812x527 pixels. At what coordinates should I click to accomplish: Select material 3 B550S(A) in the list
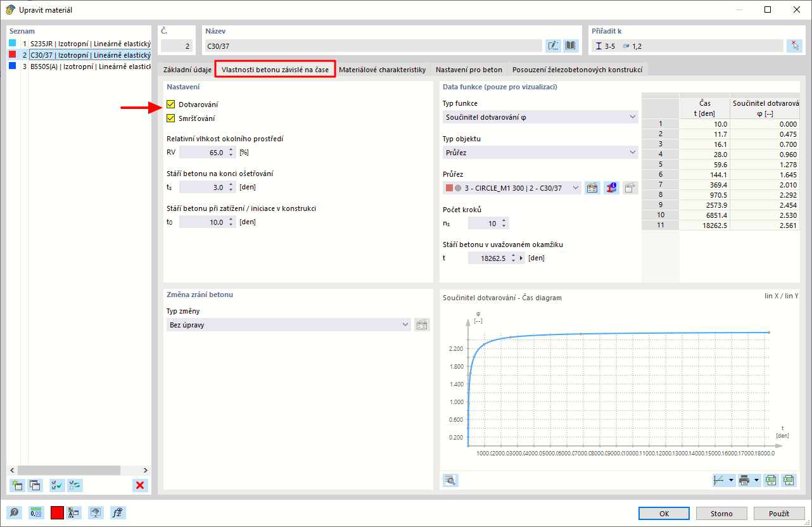(x=79, y=66)
